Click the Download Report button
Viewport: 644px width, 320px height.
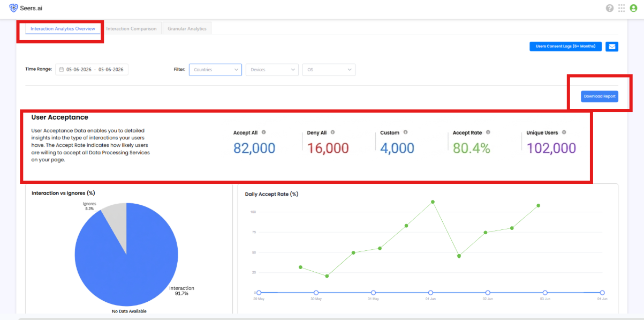[x=600, y=96]
